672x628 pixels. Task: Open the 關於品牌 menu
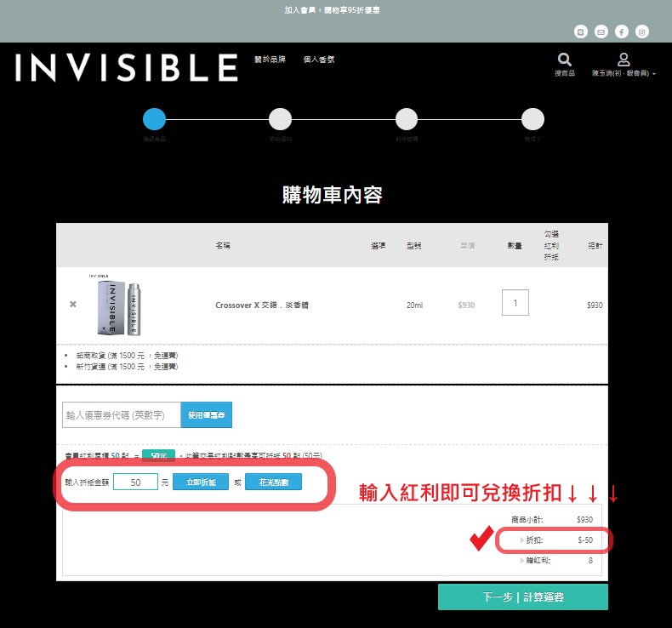[x=270, y=60]
